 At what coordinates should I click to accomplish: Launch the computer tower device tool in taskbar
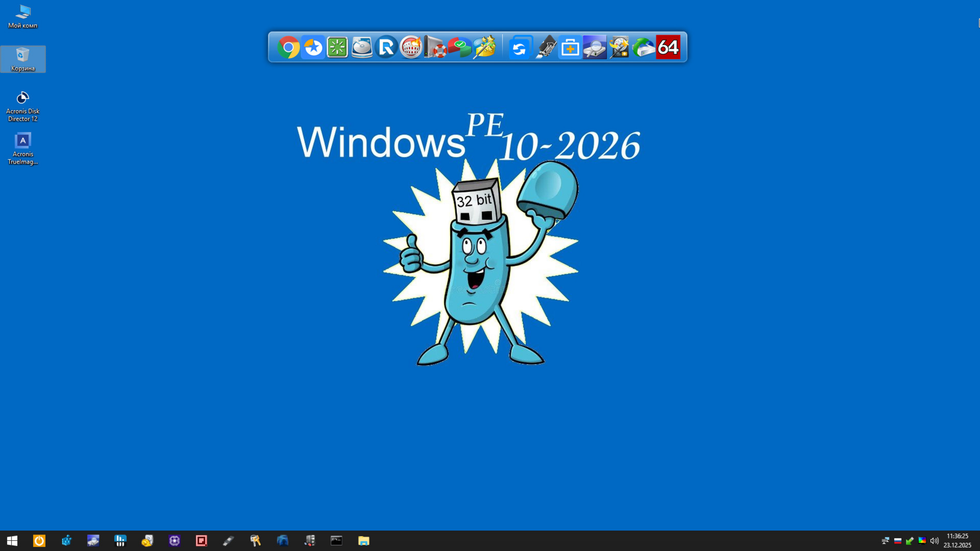[x=309, y=541]
